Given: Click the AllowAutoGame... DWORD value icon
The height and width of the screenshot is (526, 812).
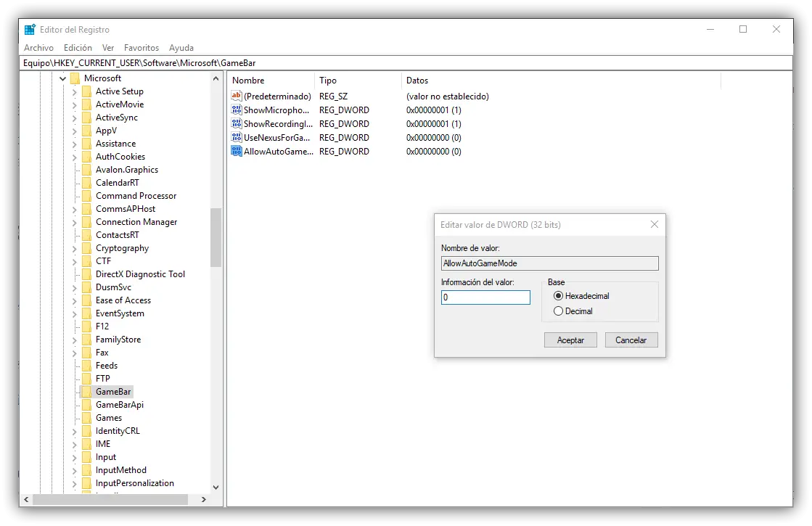Looking at the screenshot, I should [x=237, y=151].
